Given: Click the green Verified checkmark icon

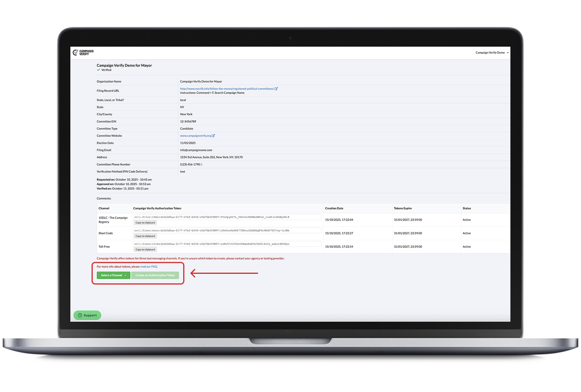Looking at the screenshot, I should pyautogui.click(x=99, y=70).
